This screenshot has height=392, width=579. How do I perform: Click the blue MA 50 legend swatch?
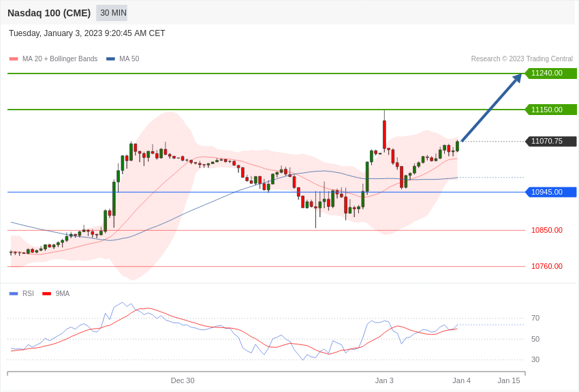pos(110,59)
